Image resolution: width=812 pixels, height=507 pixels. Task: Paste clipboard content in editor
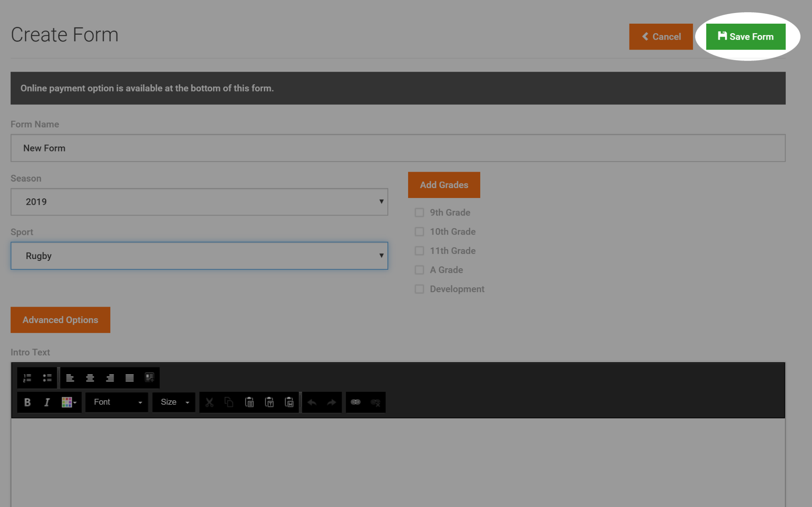(249, 402)
